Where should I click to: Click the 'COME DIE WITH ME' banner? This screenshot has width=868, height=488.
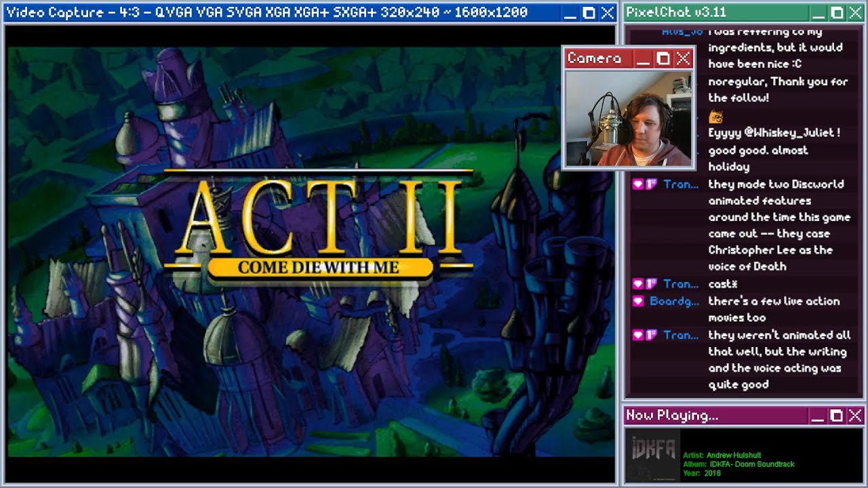pos(320,268)
